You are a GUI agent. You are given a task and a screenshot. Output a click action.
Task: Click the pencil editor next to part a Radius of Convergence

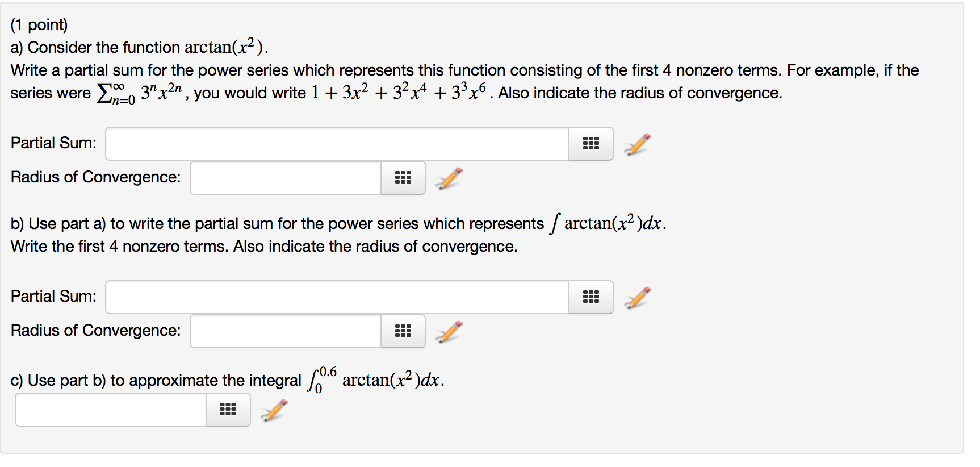point(448,178)
